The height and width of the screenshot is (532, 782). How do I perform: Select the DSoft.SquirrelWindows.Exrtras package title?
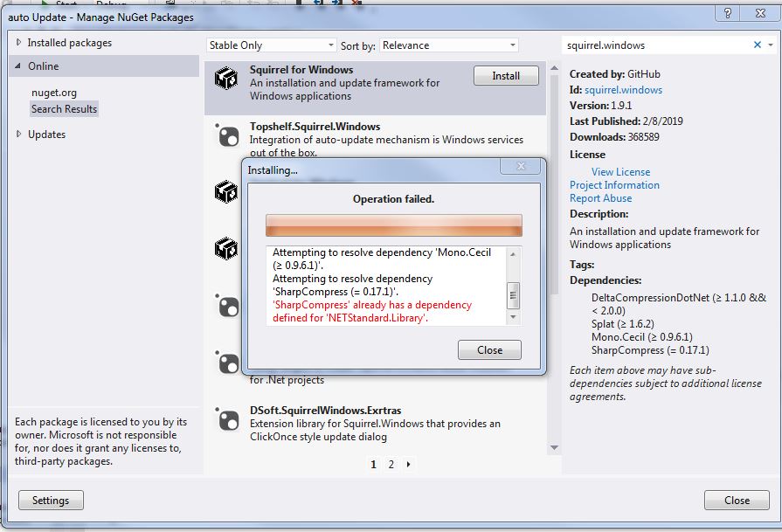pos(325,411)
